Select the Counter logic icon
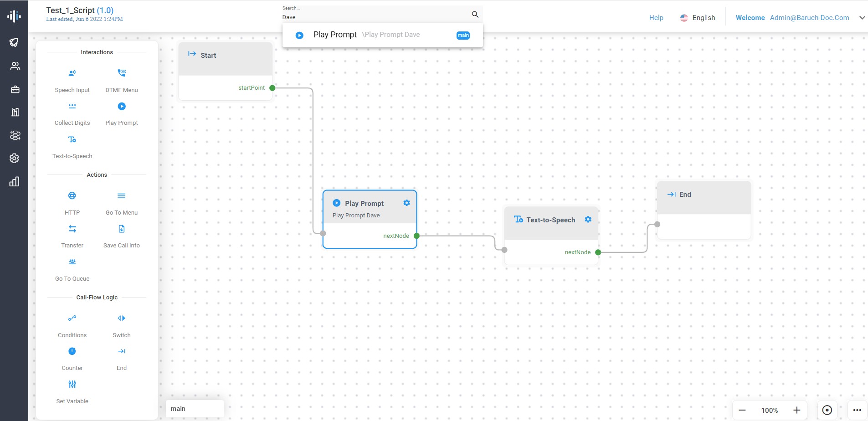 point(72,351)
